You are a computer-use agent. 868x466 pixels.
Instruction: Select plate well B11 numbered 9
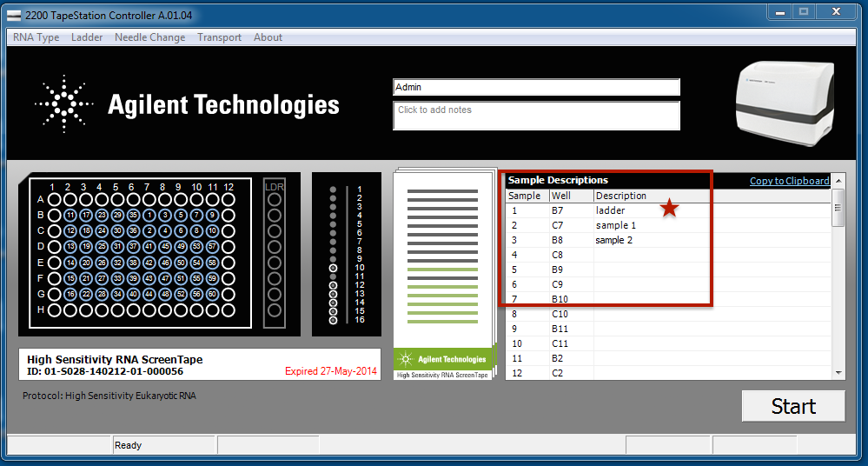tap(213, 215)
